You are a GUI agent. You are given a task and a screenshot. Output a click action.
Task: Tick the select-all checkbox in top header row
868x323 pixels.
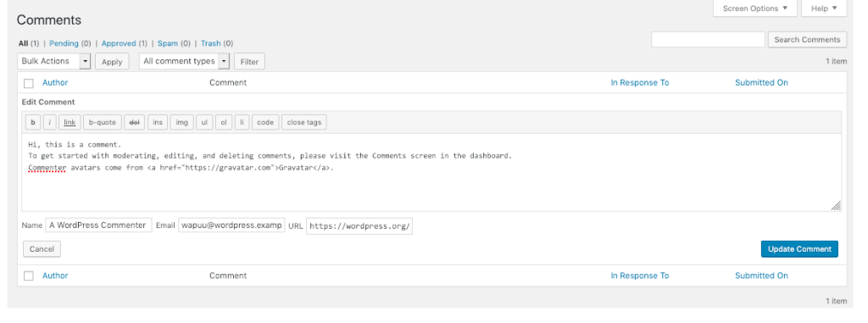(x=29, y=83)
